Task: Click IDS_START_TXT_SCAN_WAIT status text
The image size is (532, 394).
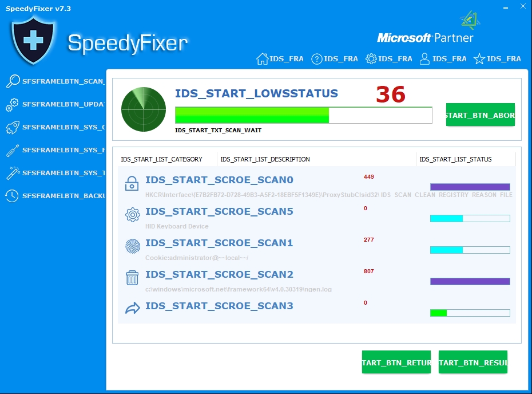Action: [218, 131]
